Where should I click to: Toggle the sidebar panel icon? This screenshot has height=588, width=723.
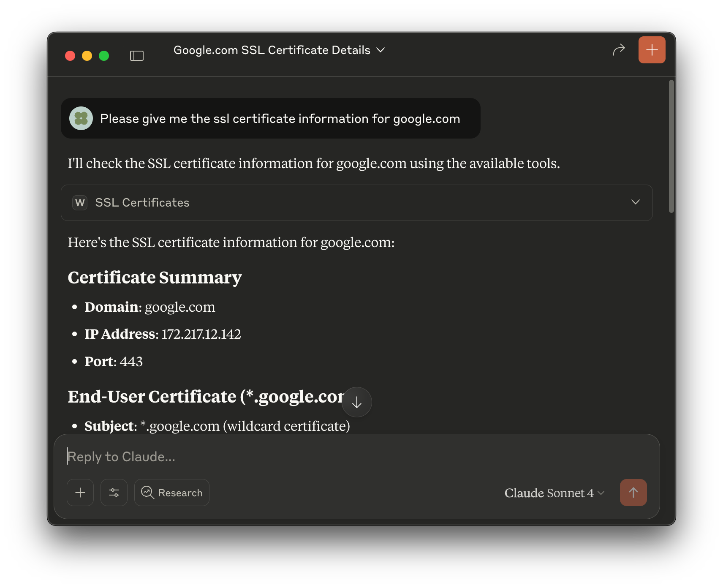tap(137, 55)
